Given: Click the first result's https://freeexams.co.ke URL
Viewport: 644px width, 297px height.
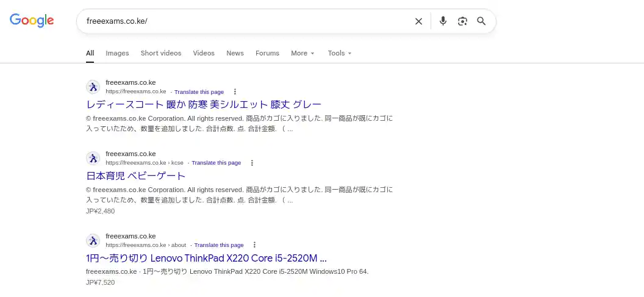Looking at the screenshot, I should [136, 91].
